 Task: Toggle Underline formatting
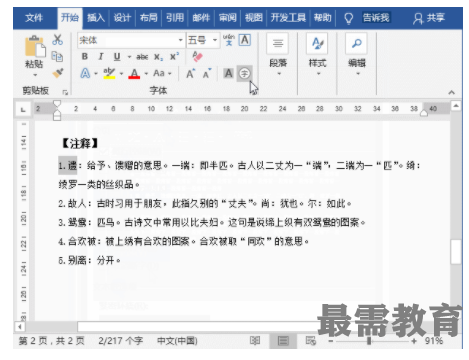coord(117,57)
